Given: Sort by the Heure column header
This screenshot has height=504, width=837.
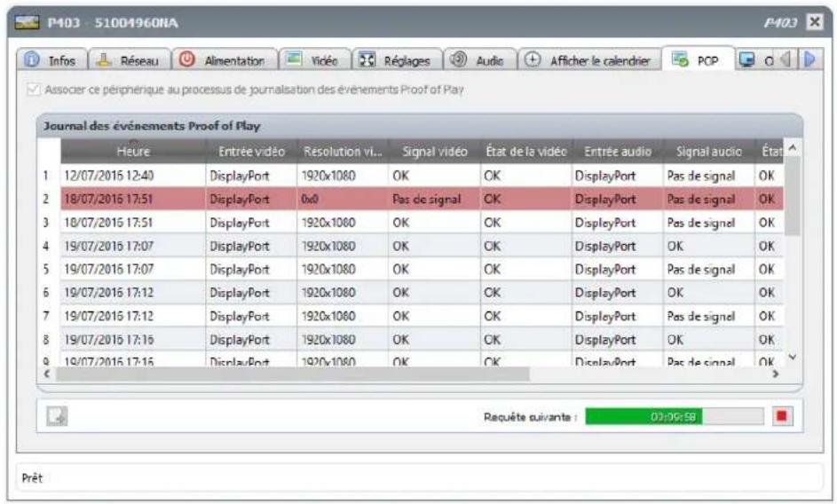Looking at the screenshot, I should [133, 152].
